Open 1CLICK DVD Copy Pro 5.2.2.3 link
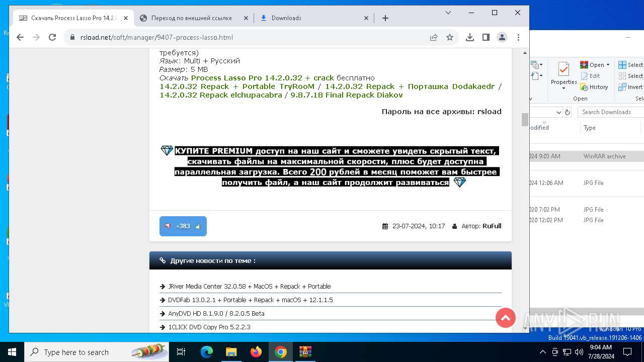644x362 pixels. pyautogui.click(x=209, y=327)
